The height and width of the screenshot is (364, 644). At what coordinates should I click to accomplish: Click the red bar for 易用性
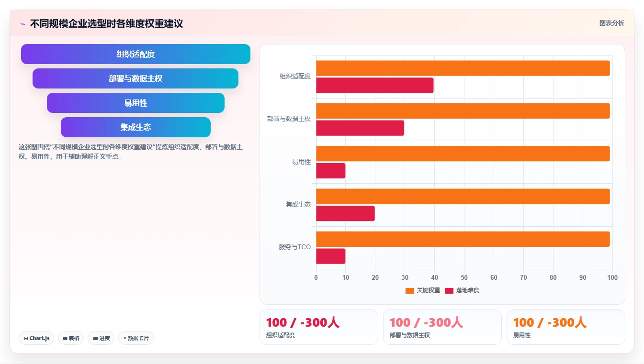tap(330, 171)
